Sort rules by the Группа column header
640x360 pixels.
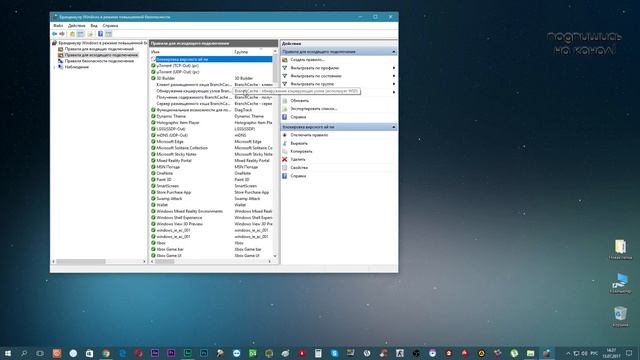point(253,52)
